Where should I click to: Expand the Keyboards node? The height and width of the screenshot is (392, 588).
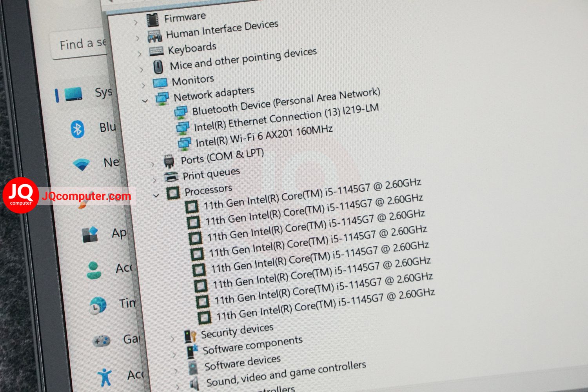pos(140,54)
